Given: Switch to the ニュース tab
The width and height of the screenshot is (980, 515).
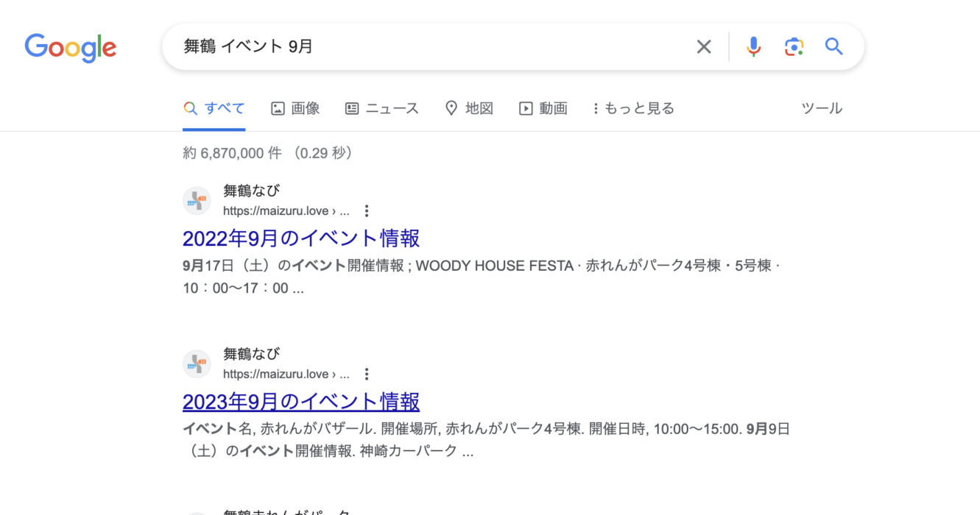Looking at the screenshot, I should pyautogui.click(x=382, y=109).
